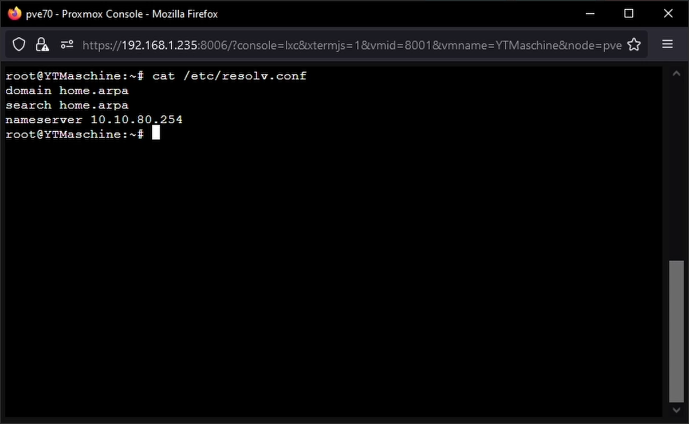Click the domain home.arpa output line
The image size is (689, 424).
67,91
